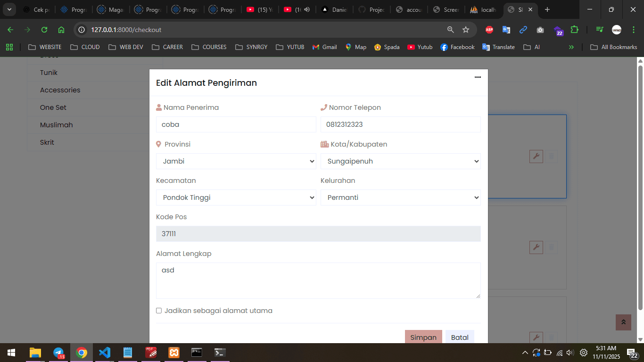The width and height of the screenshot is (644, 362).
Task: Expand the Kelurahan dropdown showing Permanti
Action: 400,197
